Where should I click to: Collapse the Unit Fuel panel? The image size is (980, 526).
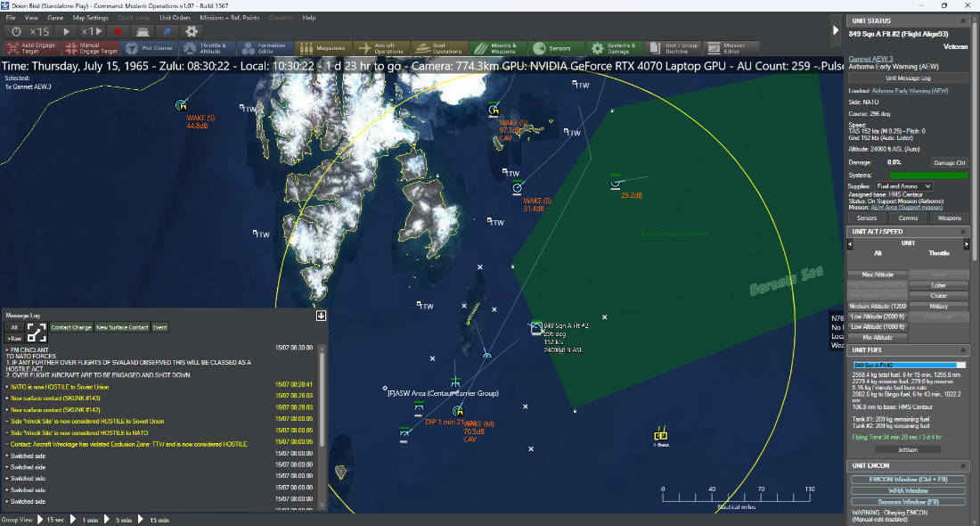point(963,350)
